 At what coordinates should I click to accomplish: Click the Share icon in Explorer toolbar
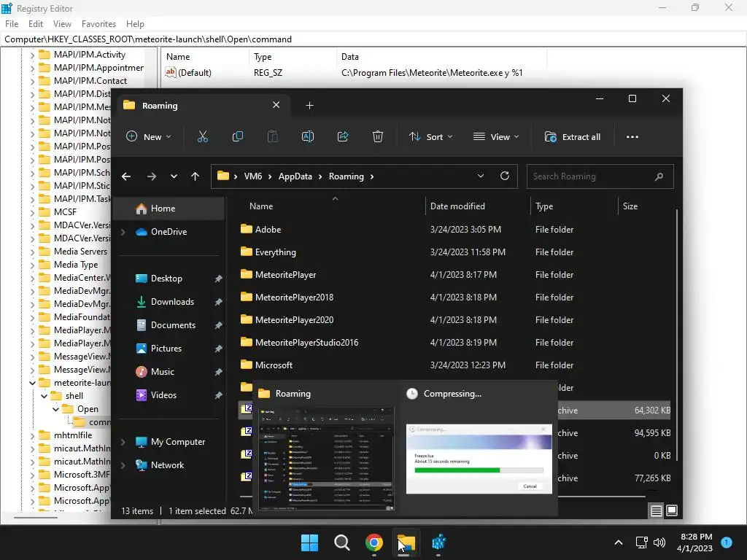(x=343, y=136)
